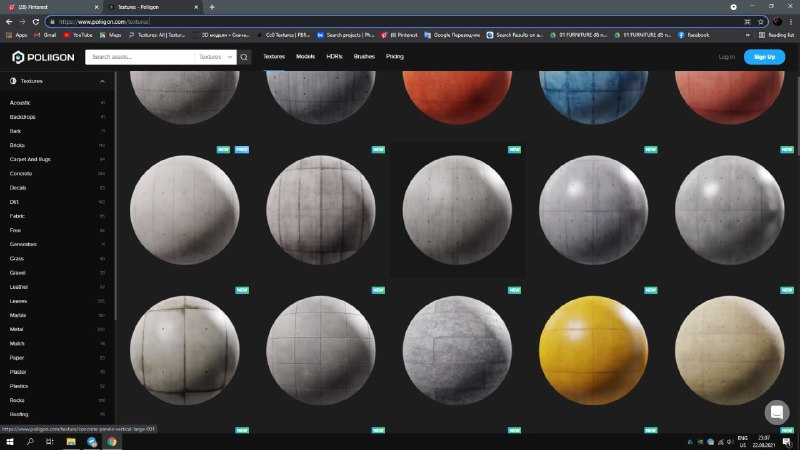This screenshot has height=450, width=800.
Task: Open the Behance Search projects bookmark
Action: click(x=346, y=35)
